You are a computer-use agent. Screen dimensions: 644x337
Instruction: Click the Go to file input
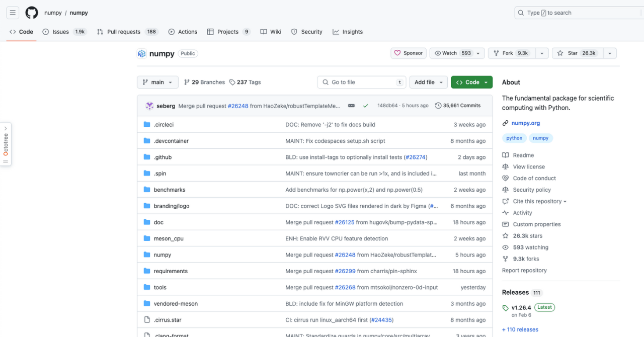(x=362, y=82)
